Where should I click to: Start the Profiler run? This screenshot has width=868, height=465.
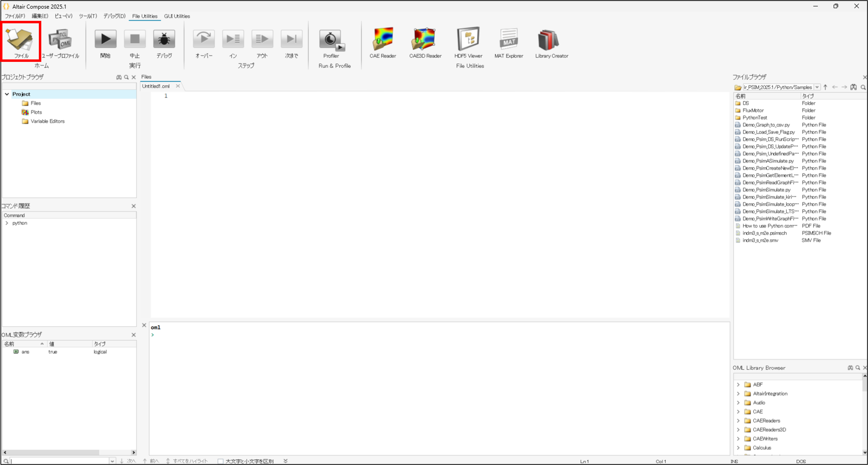tap(331, 40)
